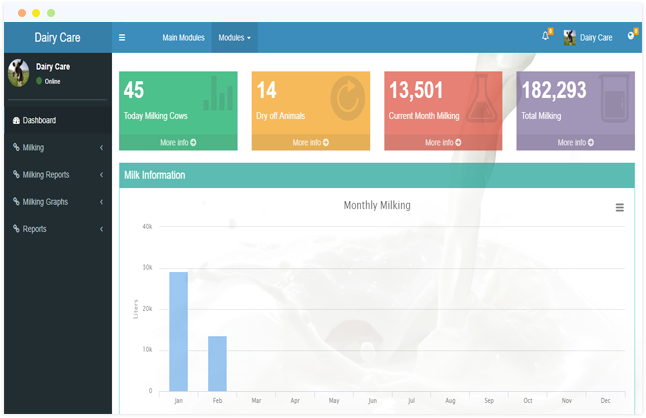Image resolution: width=646 pixels, height=418 pixels.
Task: Toggle the hamburger sidebar menu icon
Action: pyautogui.click(x=122, y=37)
